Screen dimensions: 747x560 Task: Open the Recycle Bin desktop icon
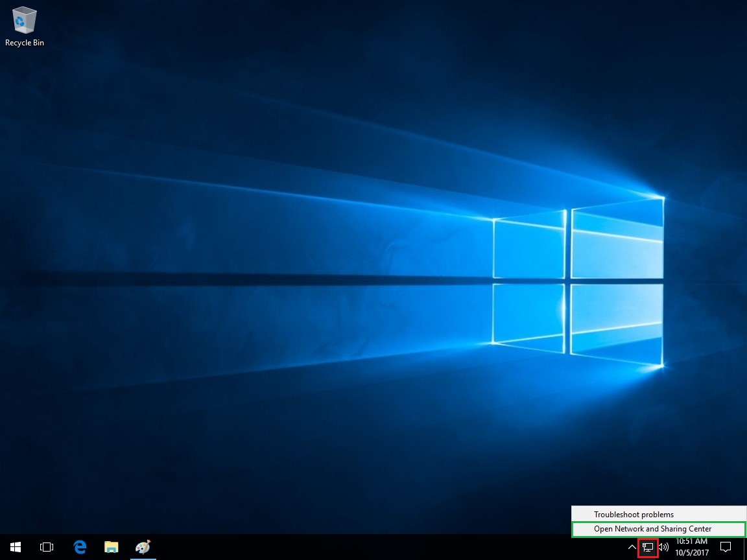click(x=24, y=27)
